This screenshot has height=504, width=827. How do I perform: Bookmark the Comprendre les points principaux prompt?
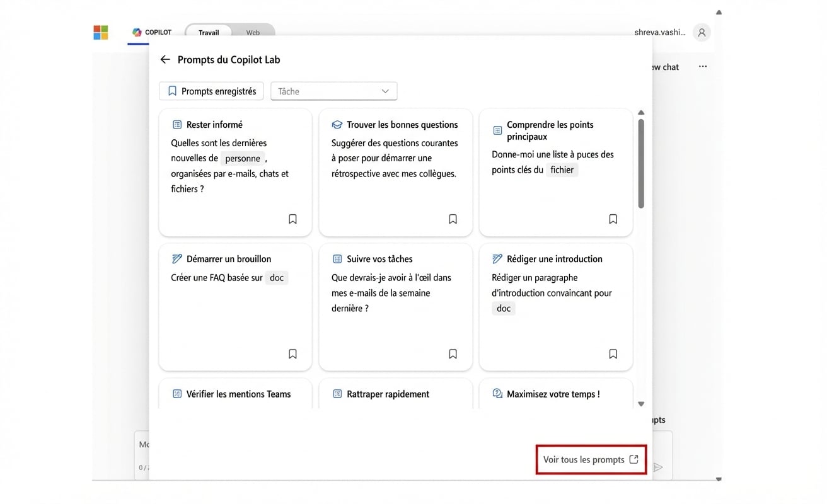tap(613, 219)
